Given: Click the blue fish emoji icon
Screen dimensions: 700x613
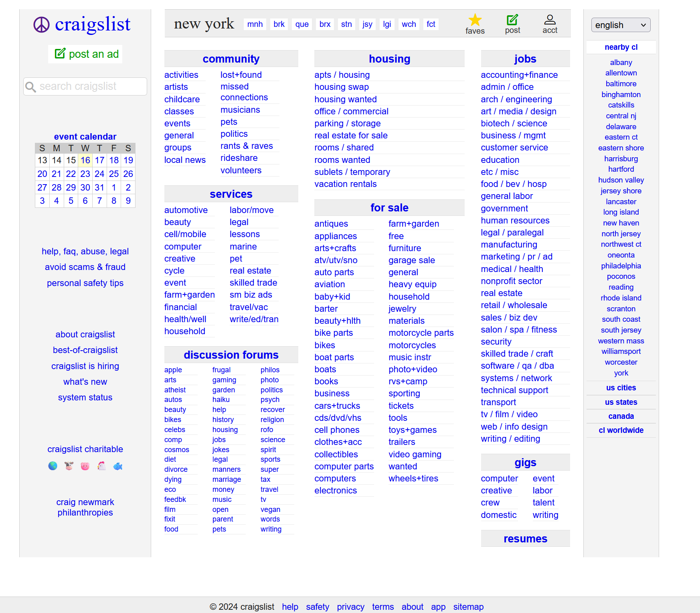Looking at the screenshot, I should [118, 466].
